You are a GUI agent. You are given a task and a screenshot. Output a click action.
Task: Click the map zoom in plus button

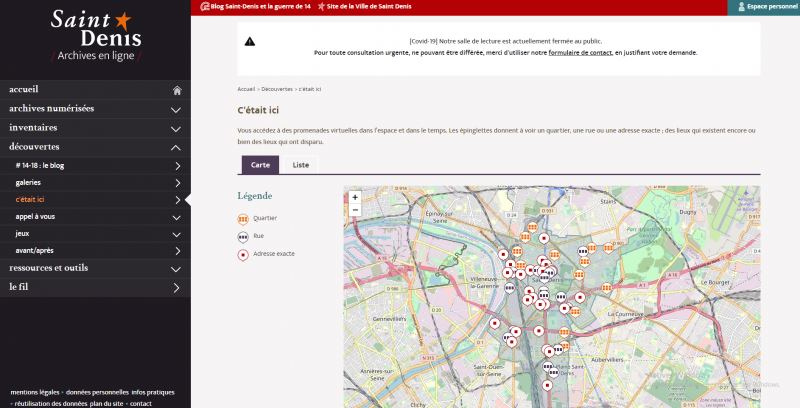355,197
